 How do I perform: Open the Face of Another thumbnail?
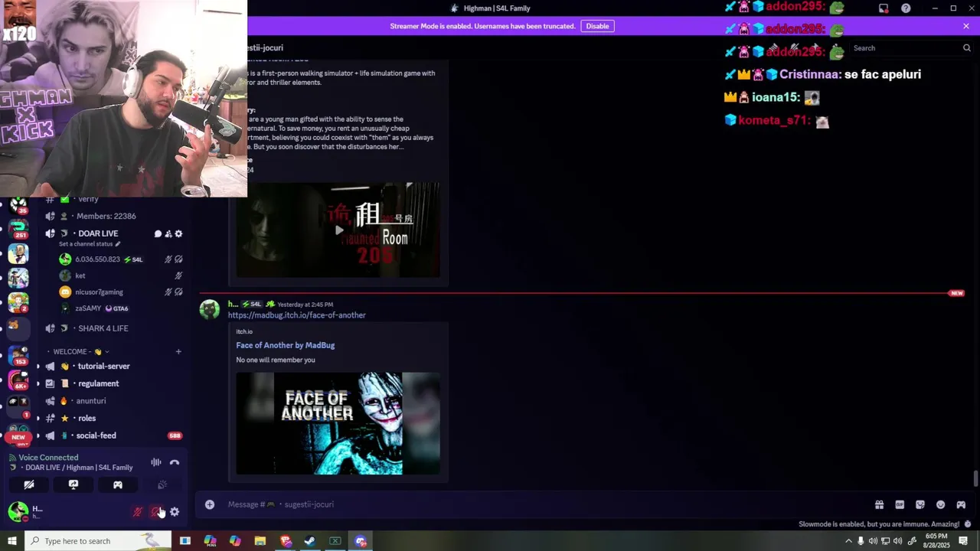(x=338, y=423)
